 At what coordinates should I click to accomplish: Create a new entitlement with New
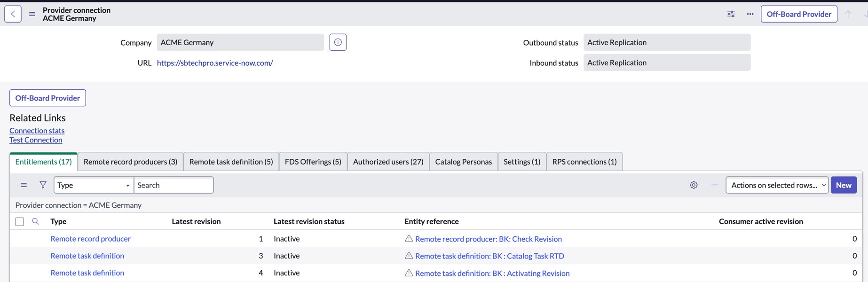click(844, 185)
